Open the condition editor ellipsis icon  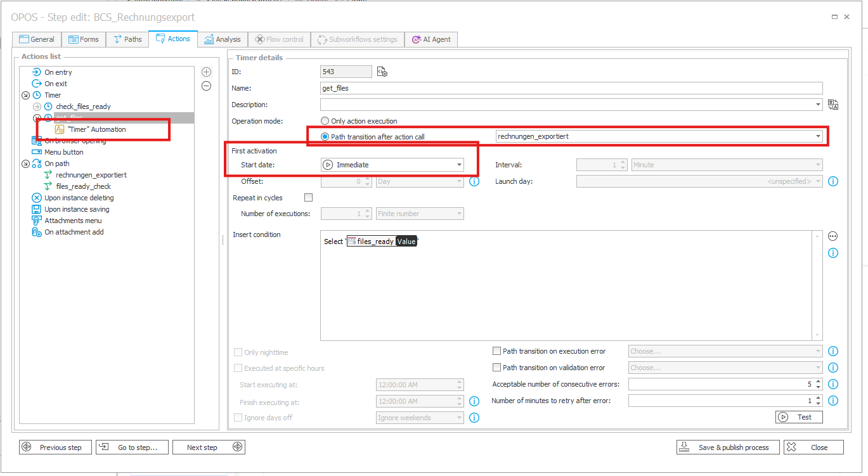833,236
